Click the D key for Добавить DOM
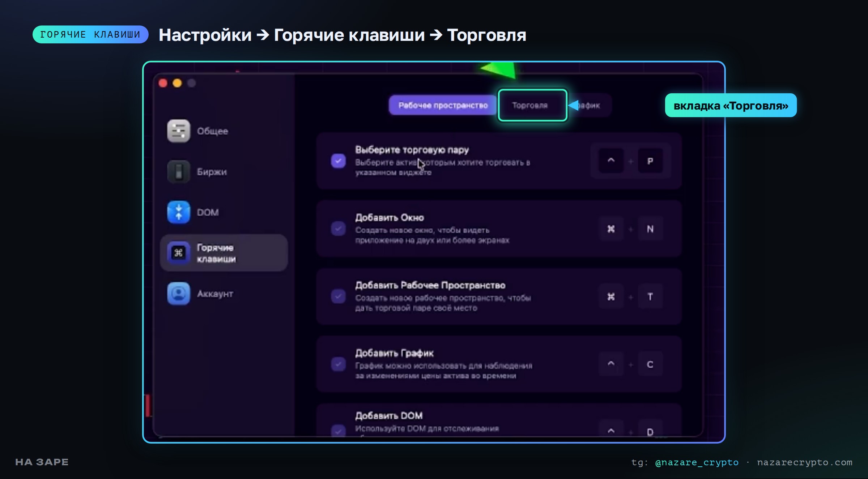 tap(650, 429)
